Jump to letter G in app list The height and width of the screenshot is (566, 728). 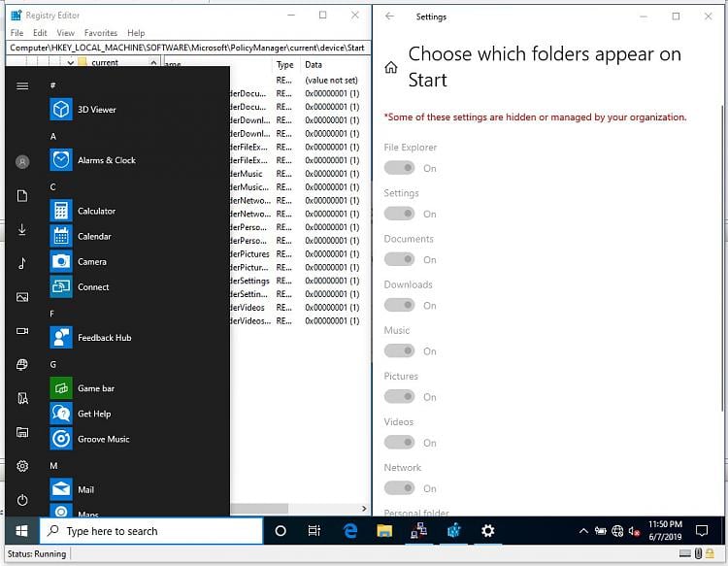pos(53,364)
